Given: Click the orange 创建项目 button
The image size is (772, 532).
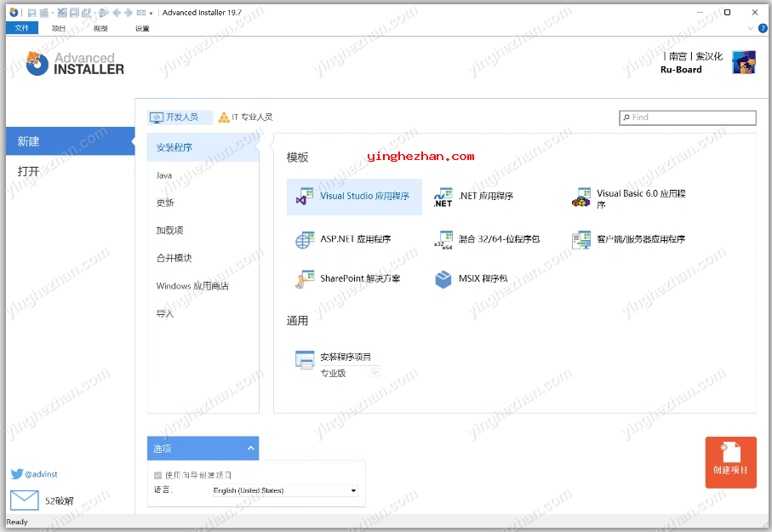Looking at the screenshot, I should tap(730, 462).
